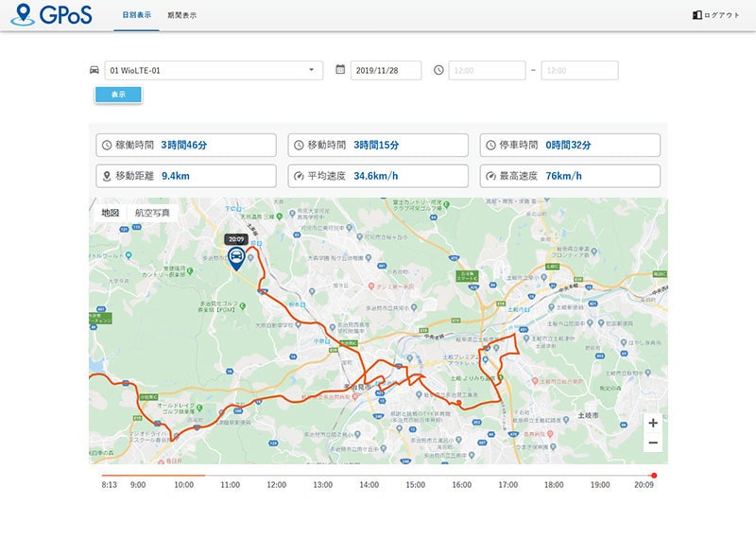Switch to the 日別表示 tab
The width and height of the screenshot is (756, 539).
pos(136,15)
